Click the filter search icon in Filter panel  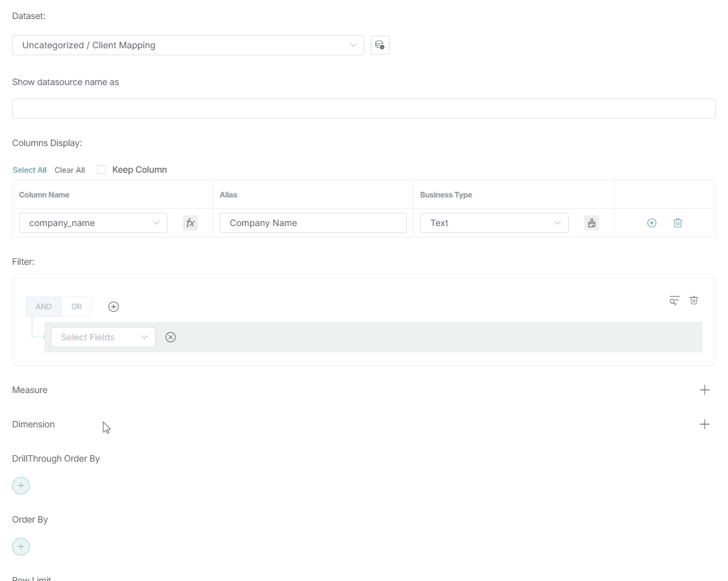point(674,300)
